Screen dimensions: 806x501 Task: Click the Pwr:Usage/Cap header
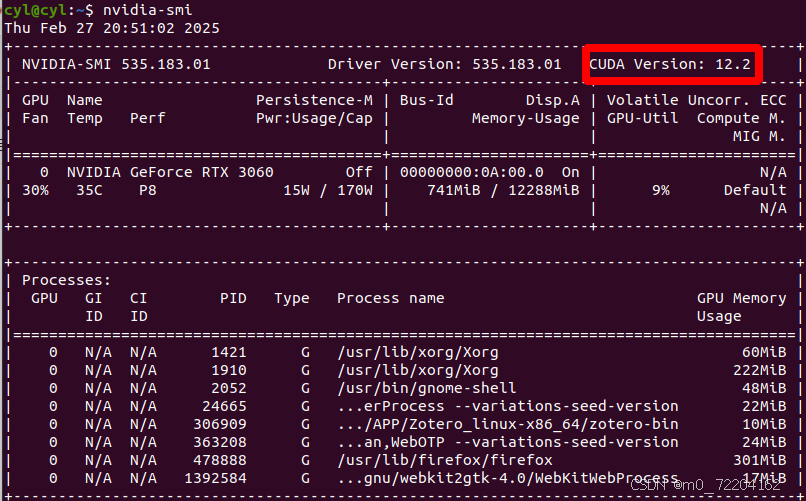[314, 119]
